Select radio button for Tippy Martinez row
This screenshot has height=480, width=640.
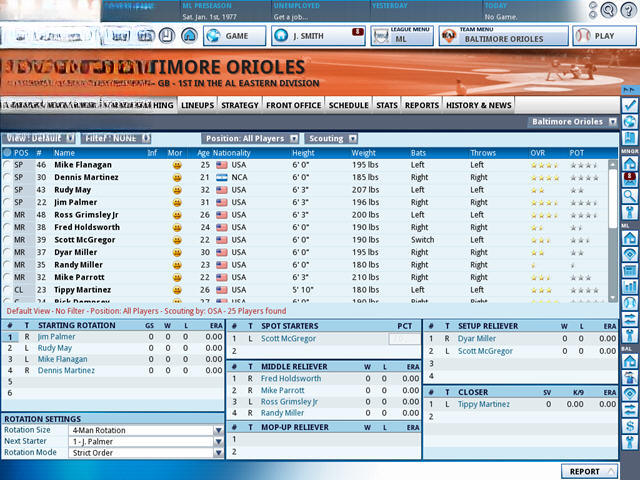pyautogui.click(x=7, y=290)
